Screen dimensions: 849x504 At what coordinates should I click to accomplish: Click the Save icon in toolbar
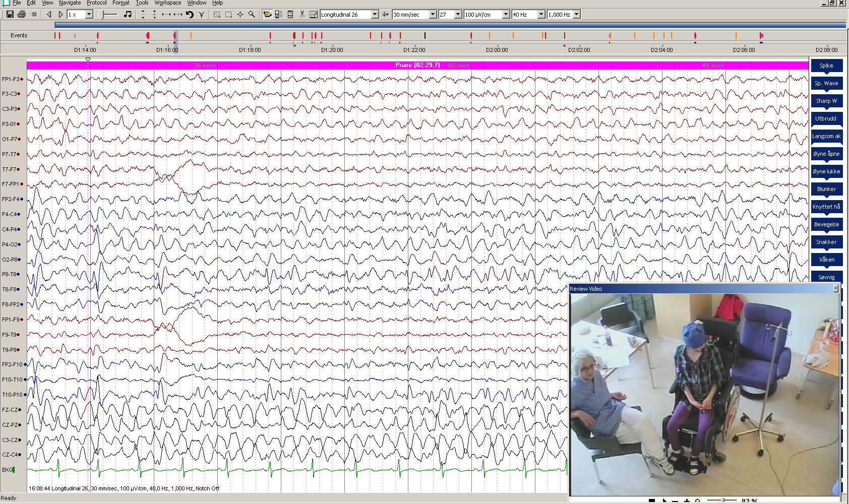(x=10, y=15)
